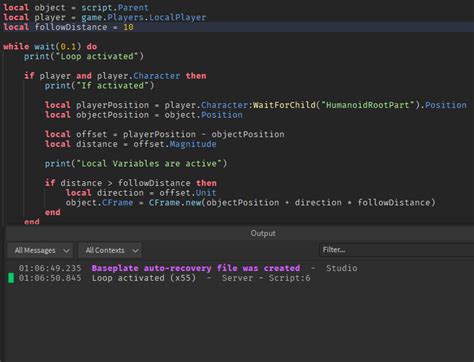Click 'script.Parent' in the first line

pyautogui.click(x=115, y=7)
